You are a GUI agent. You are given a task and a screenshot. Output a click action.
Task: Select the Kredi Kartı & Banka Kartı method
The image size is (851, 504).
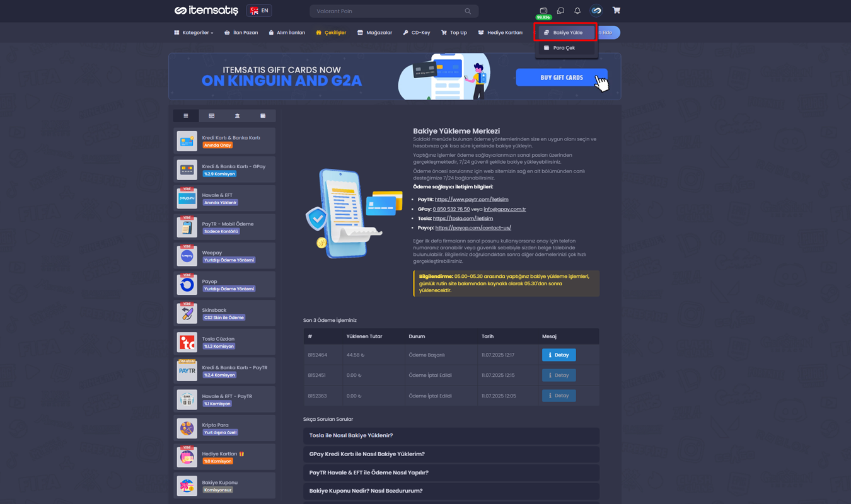coord(224,141)
